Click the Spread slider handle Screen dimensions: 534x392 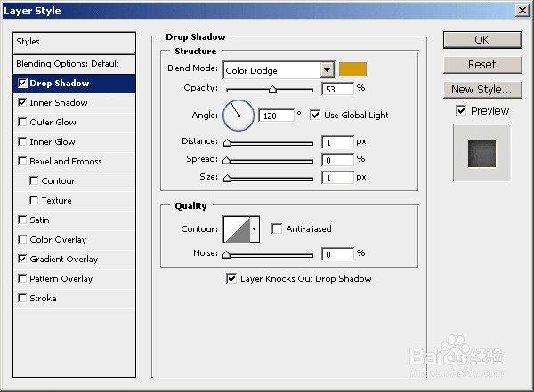coord(226,161)
